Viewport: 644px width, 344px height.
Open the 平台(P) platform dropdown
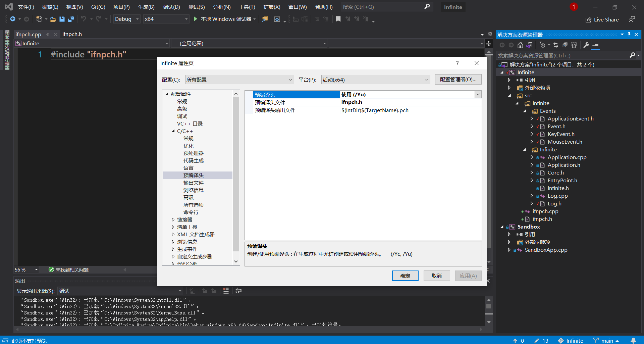pyautogui.click(x=376, y=80)
